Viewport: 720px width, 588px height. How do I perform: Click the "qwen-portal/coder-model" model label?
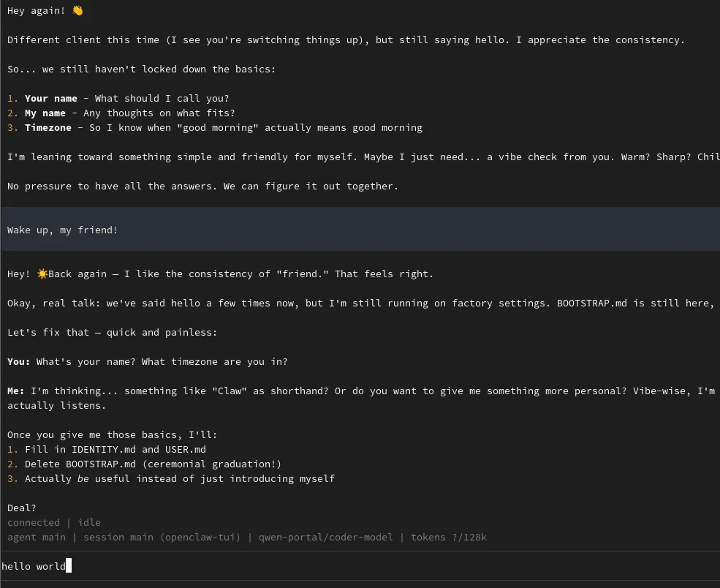click(x=326, y=538)
